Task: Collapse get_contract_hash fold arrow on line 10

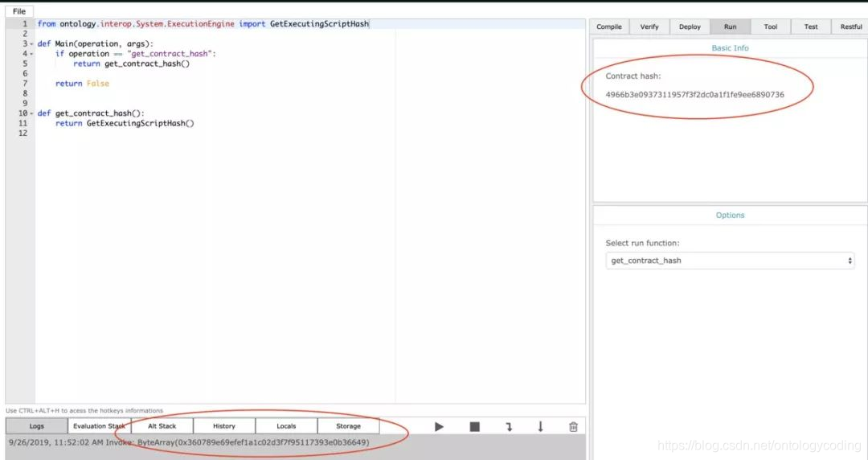Action: click(x=31, y=113)
